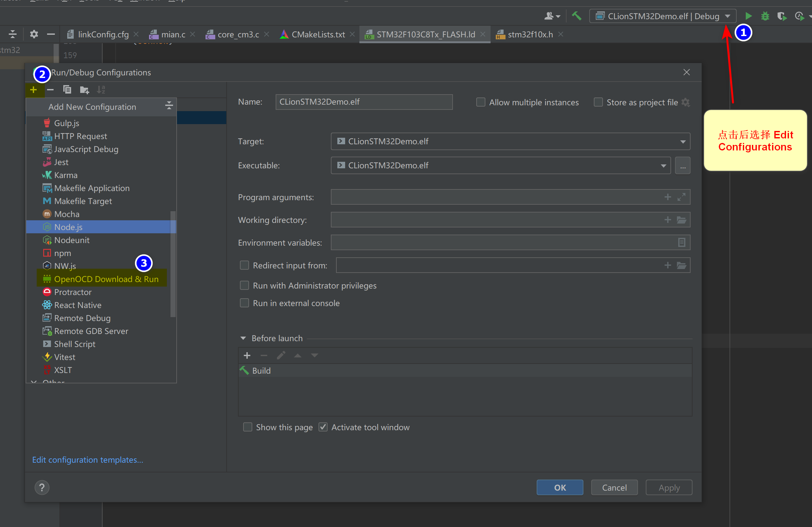
Task: Click the collapse-all icon in project panel
Action: pos(13,34)
